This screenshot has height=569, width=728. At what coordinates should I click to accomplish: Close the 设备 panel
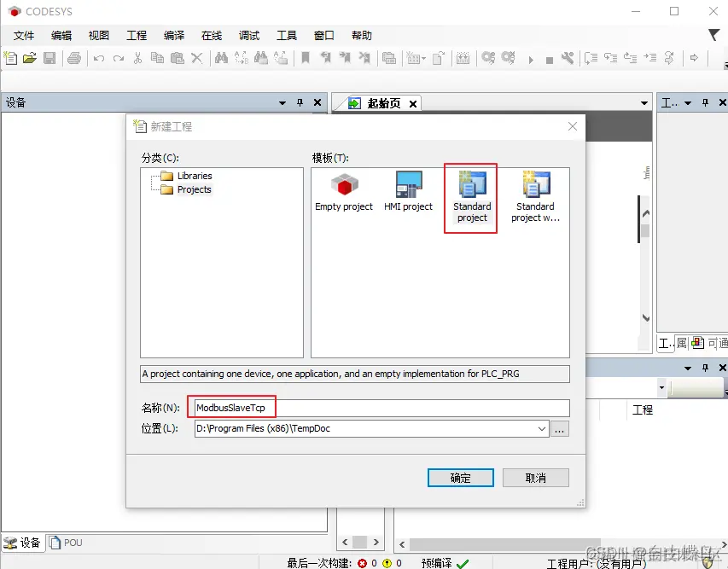coord(317,102)
